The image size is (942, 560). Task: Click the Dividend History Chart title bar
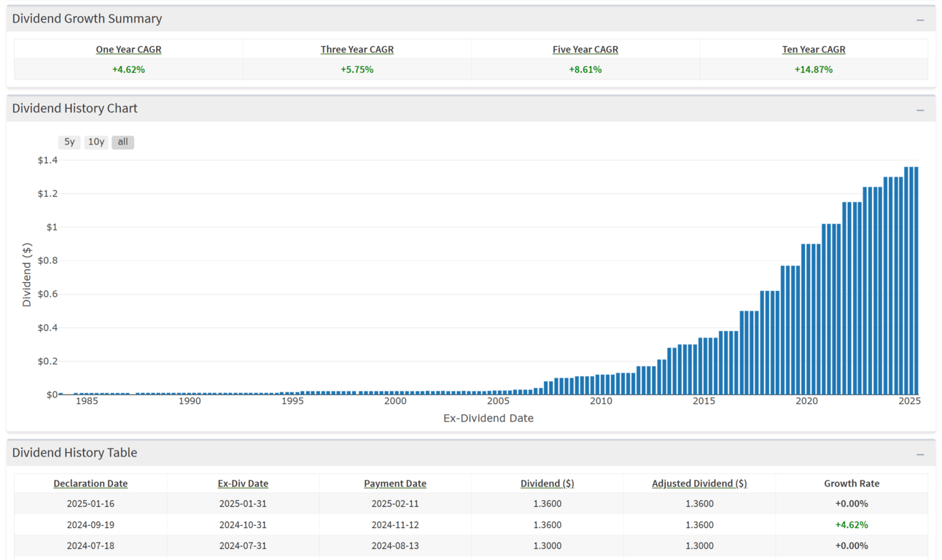[x=74, y=109]
